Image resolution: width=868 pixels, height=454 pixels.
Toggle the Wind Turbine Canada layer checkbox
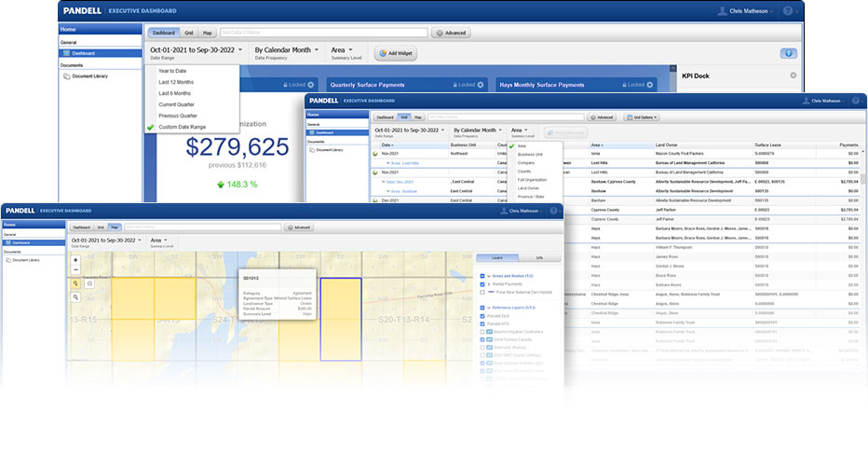482,339
